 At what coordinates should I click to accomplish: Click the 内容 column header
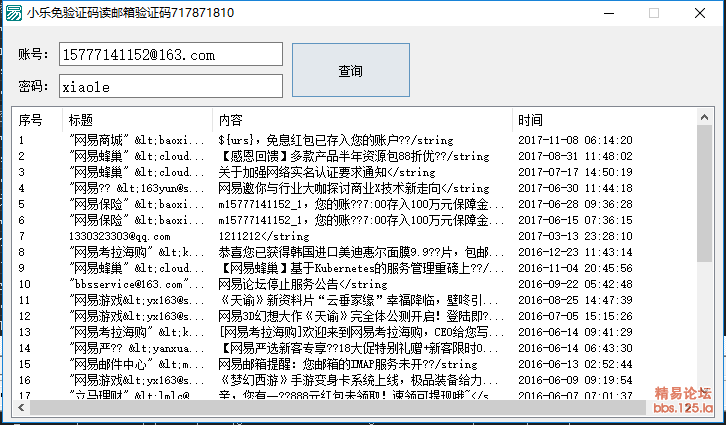click(x=362, y=119)
